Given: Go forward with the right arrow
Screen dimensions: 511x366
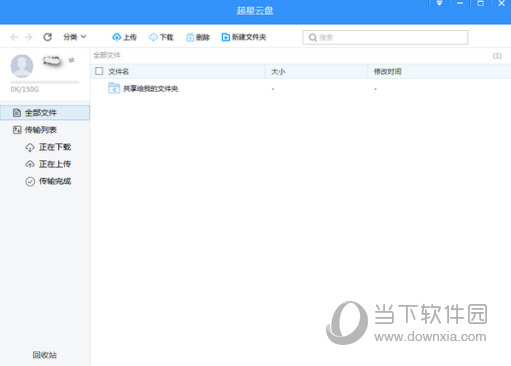Looking at the screenshot, I should click(x=29, y=37).
